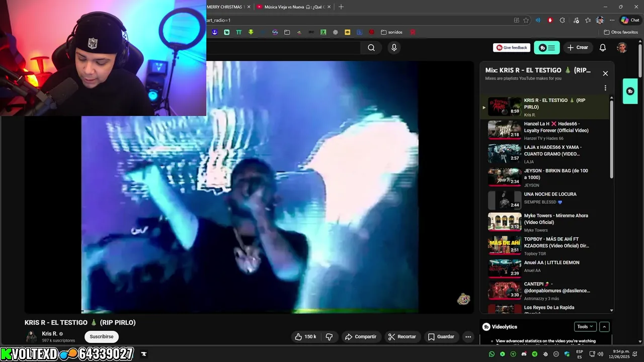Open the network icon in taskbar

pyautogui.click(x=592, y=354)
